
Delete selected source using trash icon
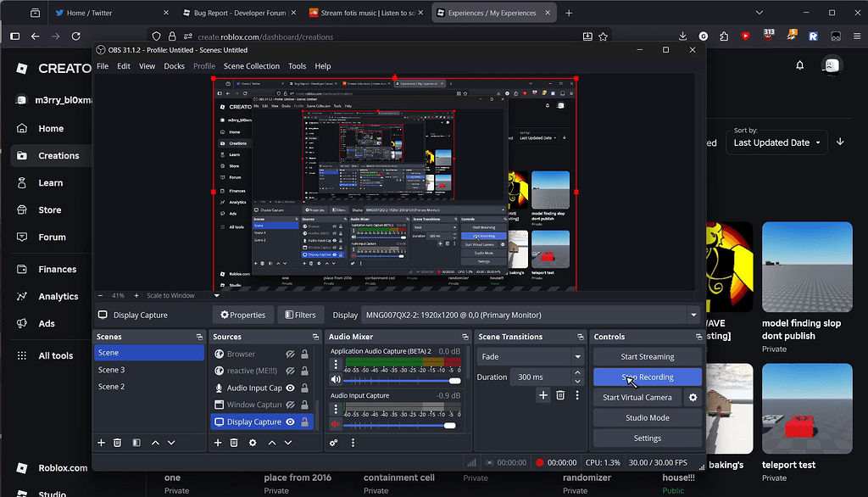(x=234, y=443)
